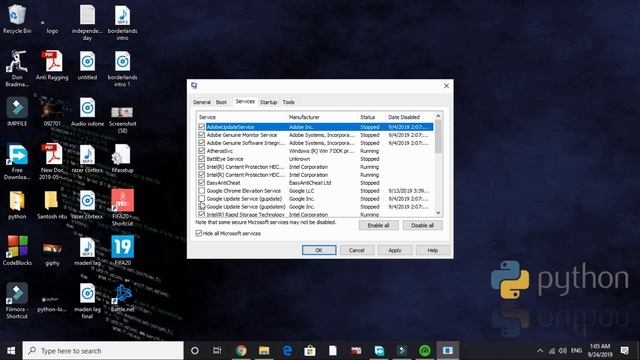This screenshot has width=640, height=360.
Task: Open Task View on the taskbar
Action: coord(217,350)
